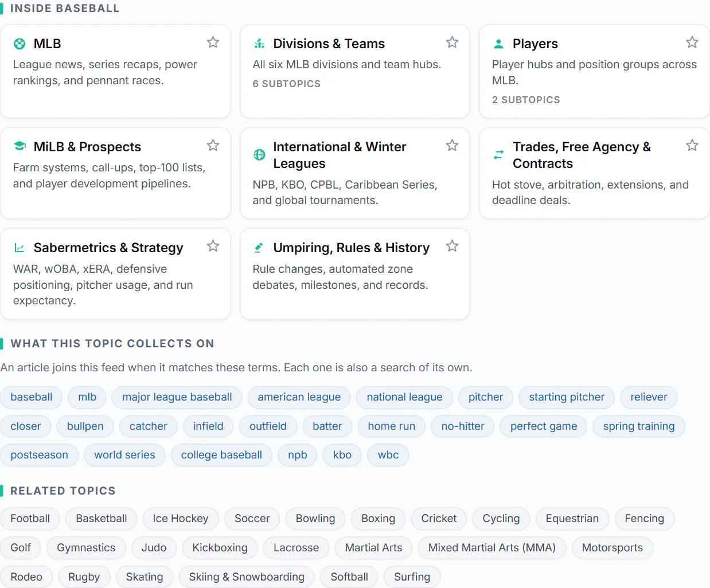The width and height of the screenshot is (710, 588).
Task: Select the bullpen term chip
Action: pyautogui.click(x=85, y=426)
